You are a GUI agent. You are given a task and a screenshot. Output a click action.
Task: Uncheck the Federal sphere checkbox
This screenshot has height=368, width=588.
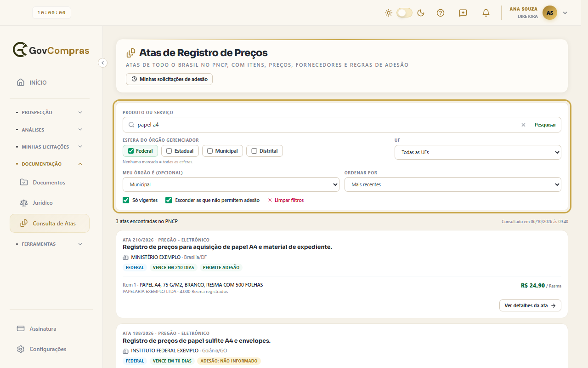pos(131,151)
